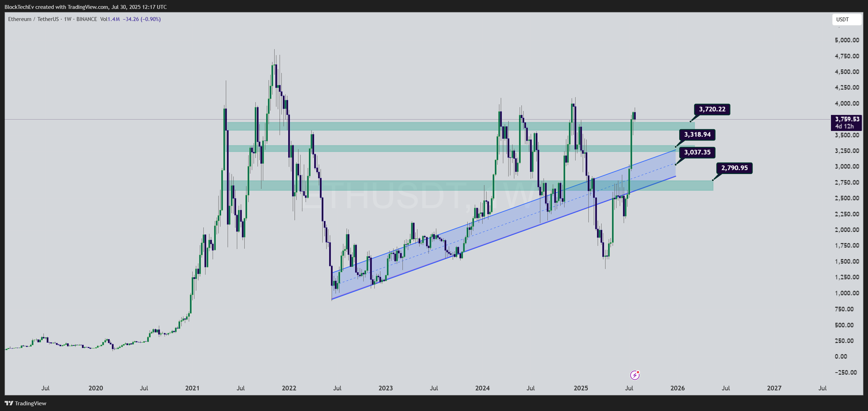Viewport: 868px width, 411px height.
Task: Click the 3,037.35 price callout
Action: click(x=697, y=152)
